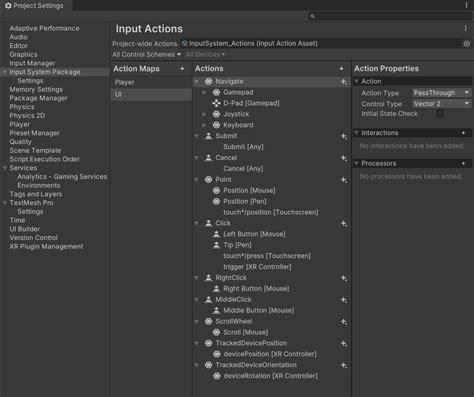Image resolution: width=474 pixels, height=397 pixels.
Task: Open the Control Type dropdown
Action: click(x=442, y=104)
